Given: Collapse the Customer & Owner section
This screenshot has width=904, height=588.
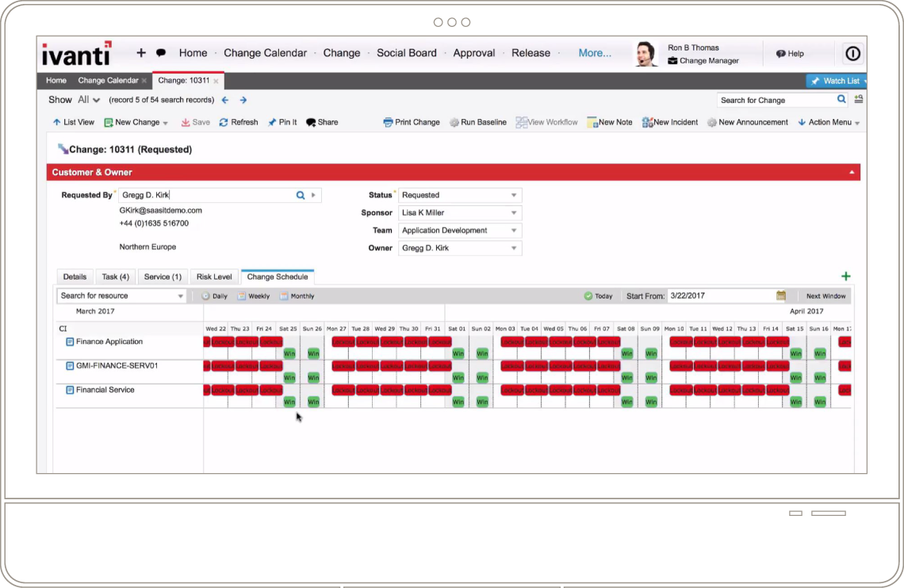Looking at the screenshot, I should 852,172.
